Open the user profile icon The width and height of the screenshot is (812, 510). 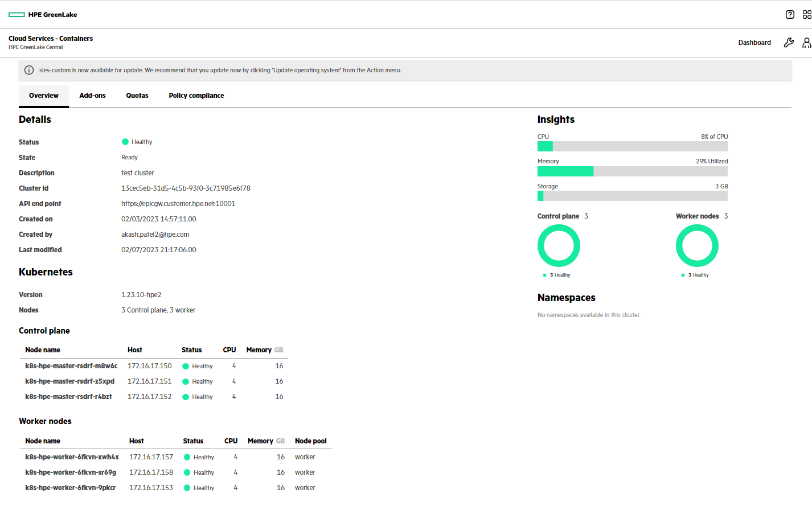click(807, 43)
